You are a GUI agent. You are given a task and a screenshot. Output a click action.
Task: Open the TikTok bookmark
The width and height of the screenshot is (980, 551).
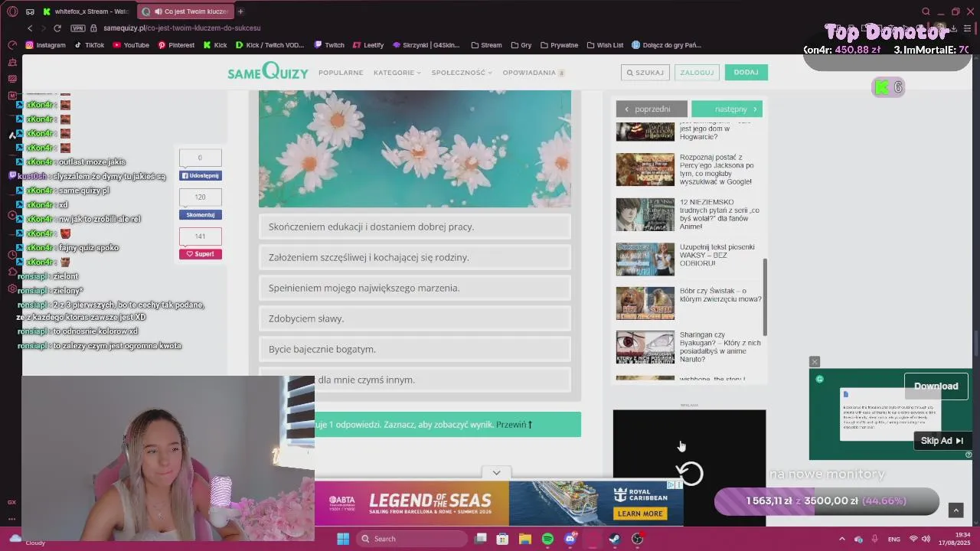tap(90, 45)
